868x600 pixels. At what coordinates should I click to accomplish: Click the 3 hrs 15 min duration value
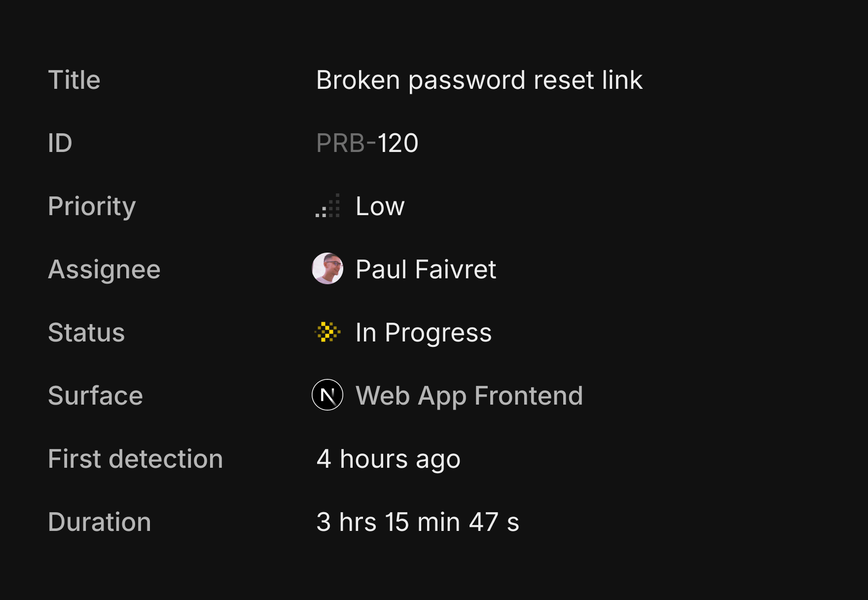pos(417,522)
